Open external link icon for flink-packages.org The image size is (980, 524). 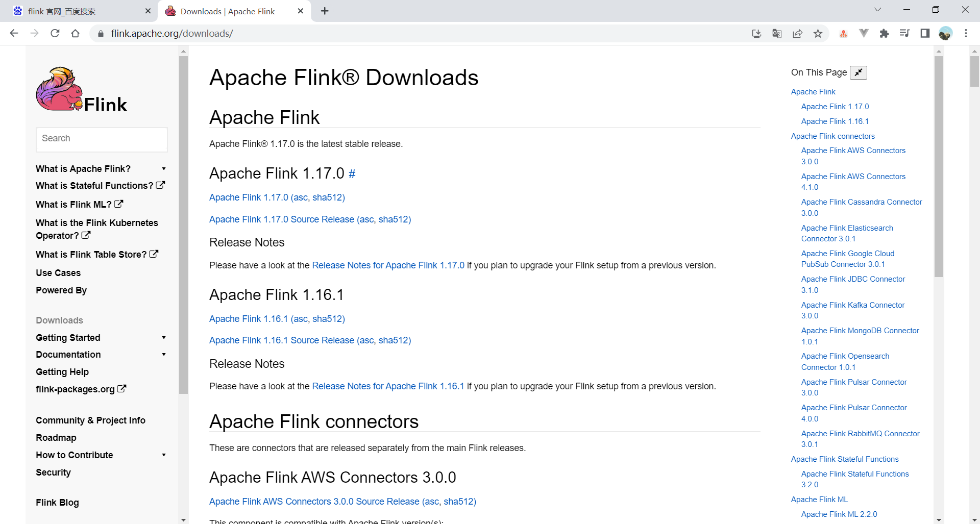[x=121, y=389]
